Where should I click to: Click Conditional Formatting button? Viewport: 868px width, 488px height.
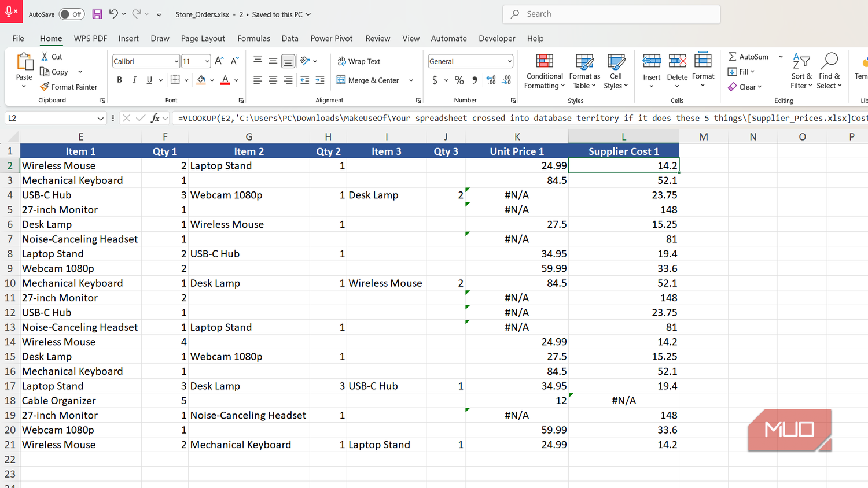[x=545, y=71]
